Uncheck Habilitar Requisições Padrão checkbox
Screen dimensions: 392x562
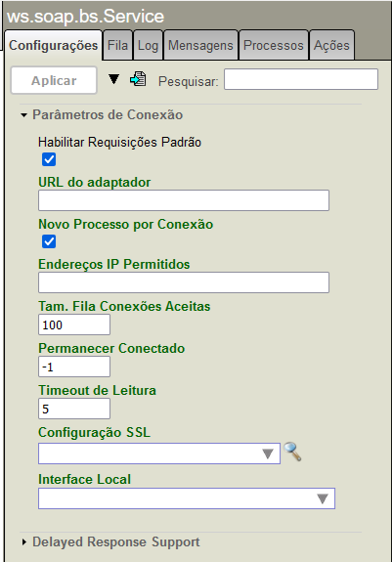[x=49, y=159]
